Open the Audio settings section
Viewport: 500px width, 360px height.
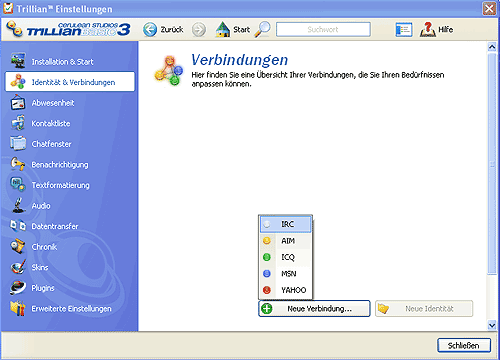tap(70, 206)
